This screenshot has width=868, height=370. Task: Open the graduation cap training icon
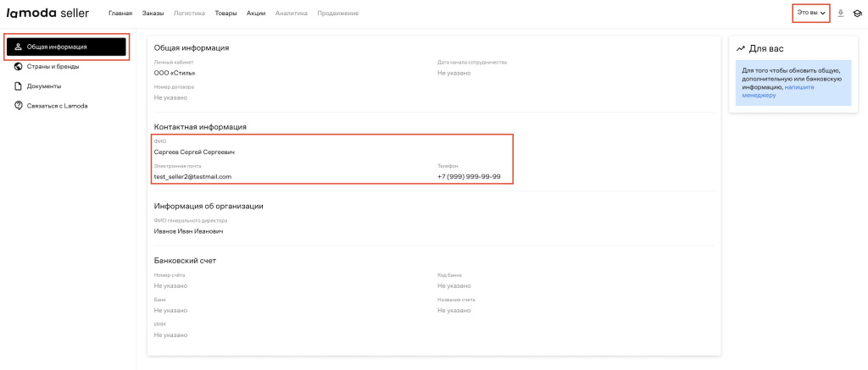857,14
